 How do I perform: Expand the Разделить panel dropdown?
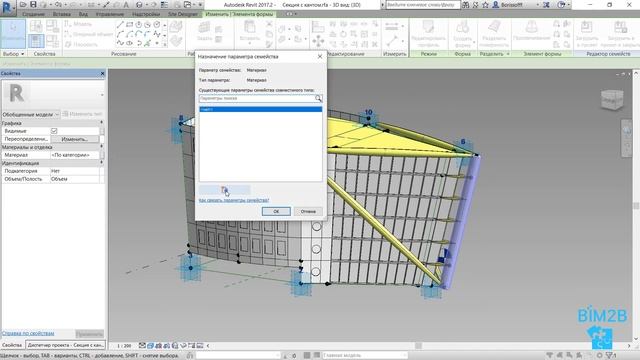click(x=508, y=54)
